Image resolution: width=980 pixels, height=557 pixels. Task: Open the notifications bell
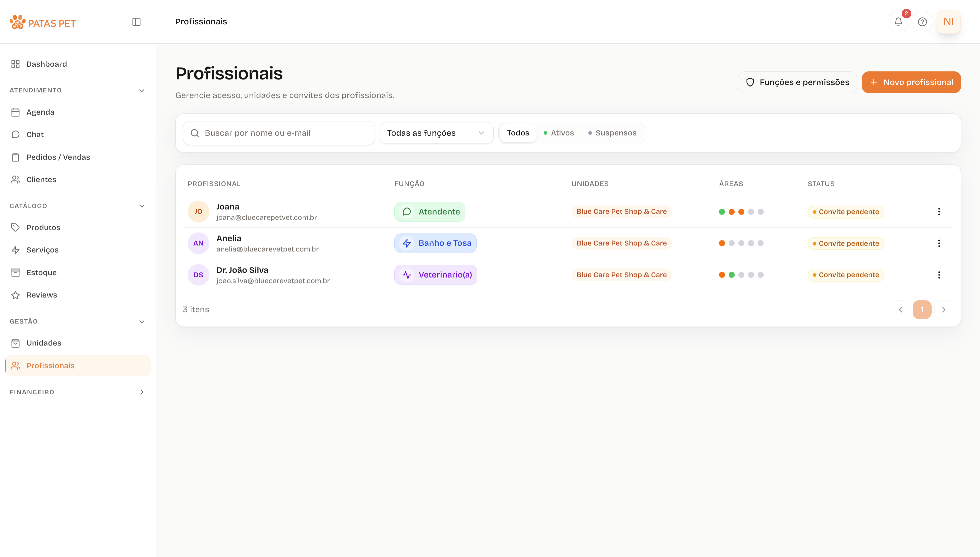coord(898,22)
